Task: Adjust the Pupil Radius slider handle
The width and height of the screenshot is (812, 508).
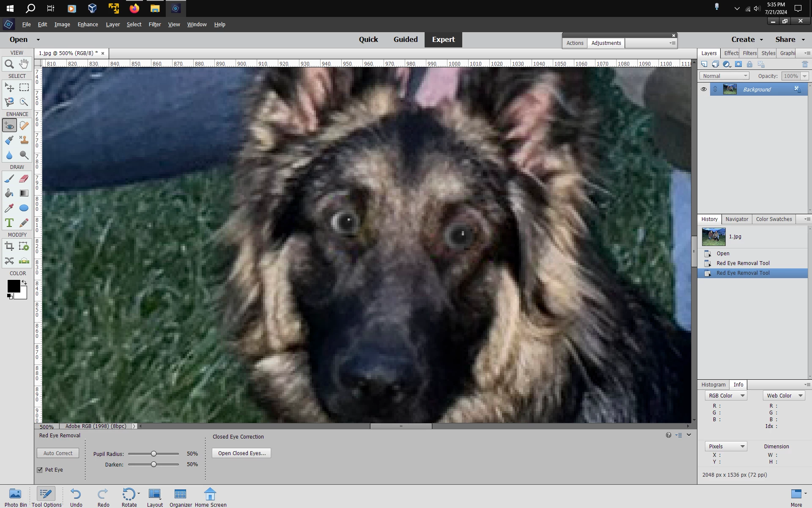Action: point(154,454)
